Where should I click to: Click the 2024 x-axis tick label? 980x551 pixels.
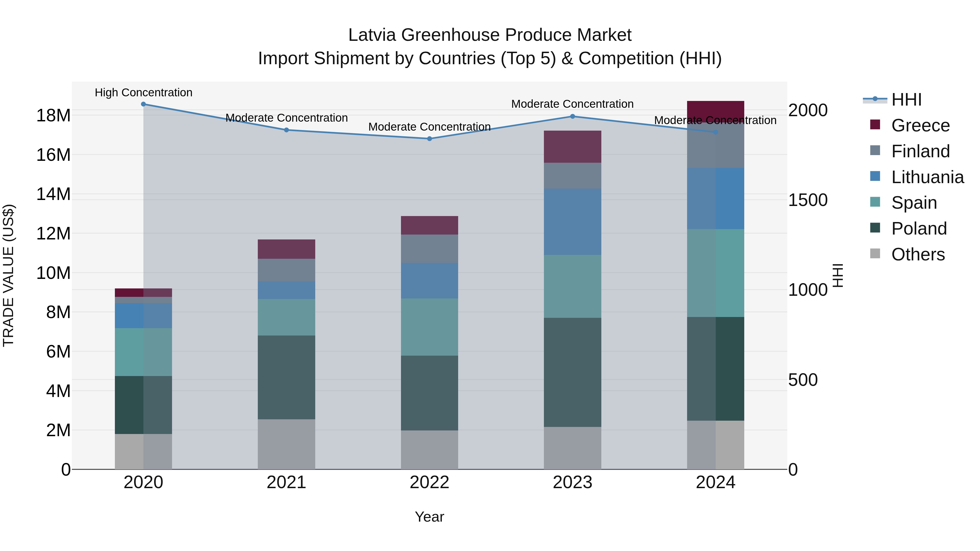coord(716,482)
